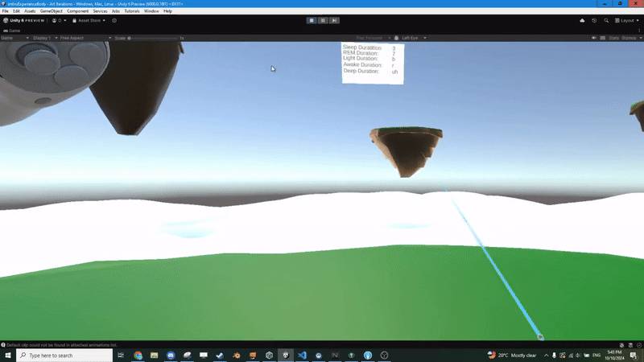Viewport: 644px width, 362px height.
Task: Pause the running game
Action: [323, 20]
